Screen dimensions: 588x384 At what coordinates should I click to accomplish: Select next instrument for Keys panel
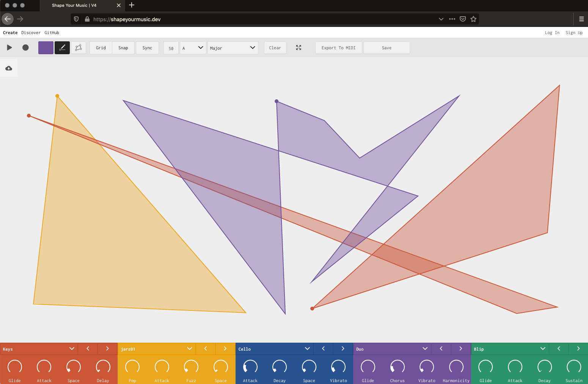(107, 349)
